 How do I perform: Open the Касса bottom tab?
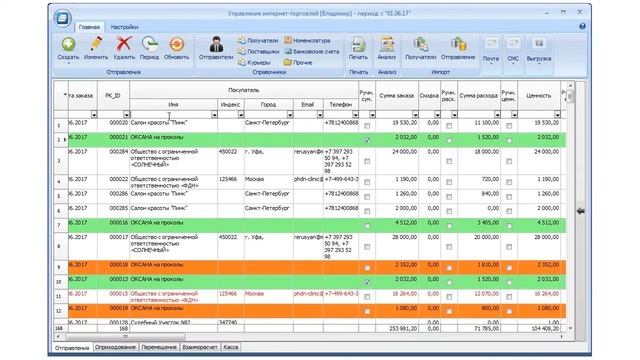point(231,347)
